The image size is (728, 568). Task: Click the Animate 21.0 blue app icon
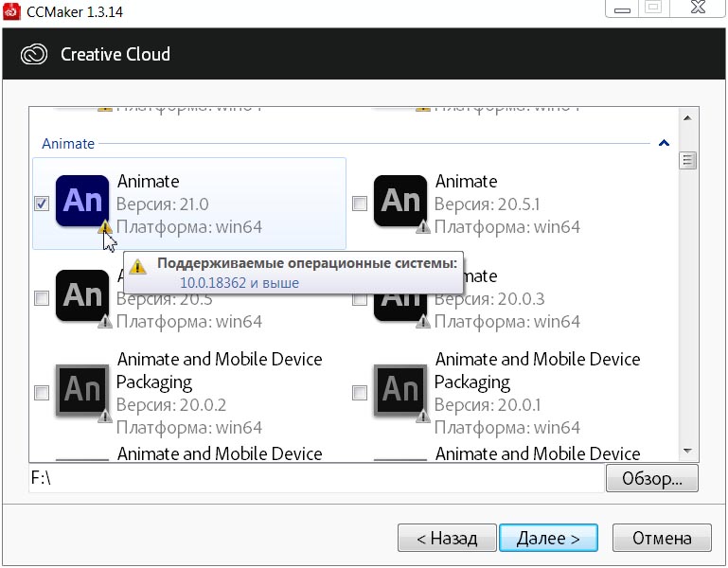coord(82,201)
